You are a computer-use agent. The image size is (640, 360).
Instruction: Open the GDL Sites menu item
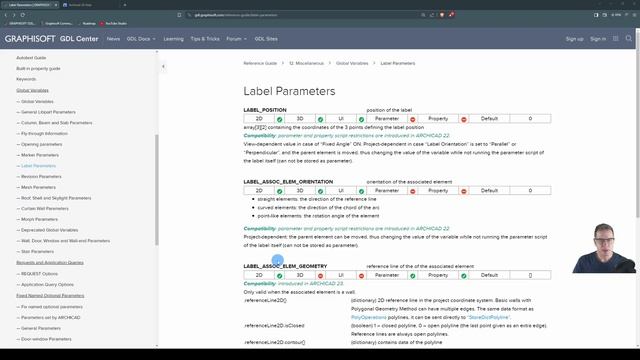coord(266,39)
